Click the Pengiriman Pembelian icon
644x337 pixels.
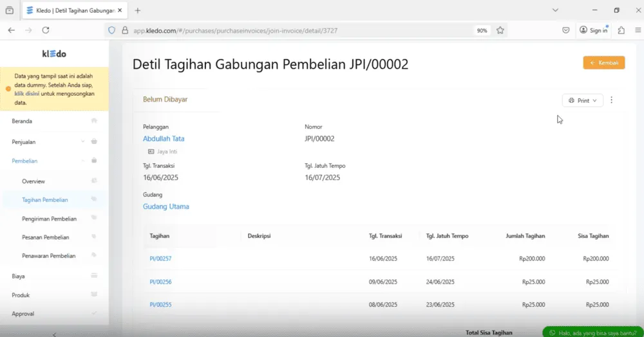coord(94,218)
